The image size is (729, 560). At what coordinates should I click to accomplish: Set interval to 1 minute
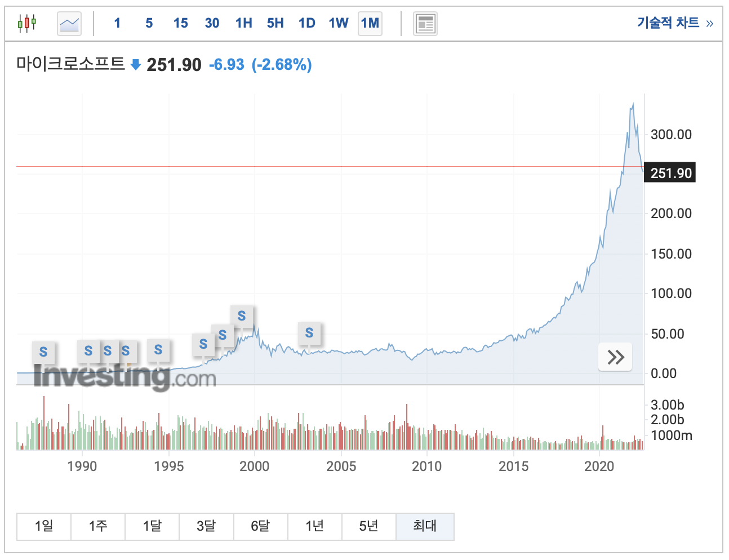click(x=117, y=24)
